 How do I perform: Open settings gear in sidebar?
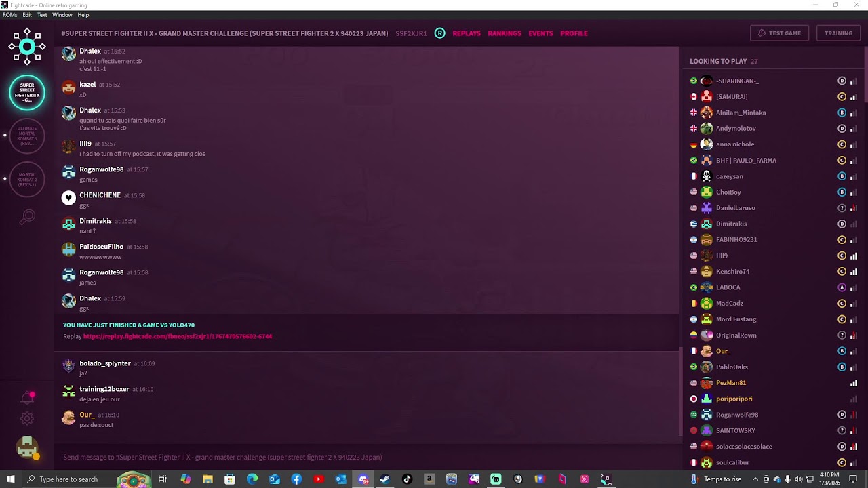pos(27,419)
